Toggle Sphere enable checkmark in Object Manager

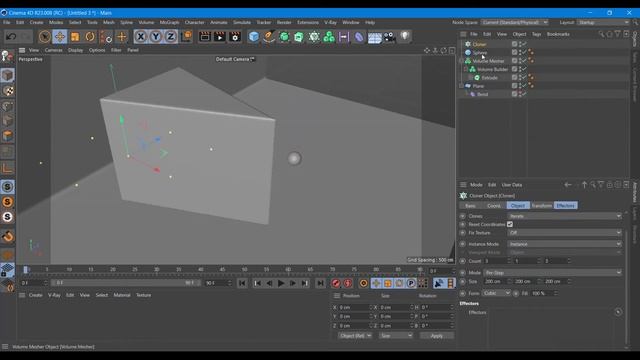pos(524,53)
